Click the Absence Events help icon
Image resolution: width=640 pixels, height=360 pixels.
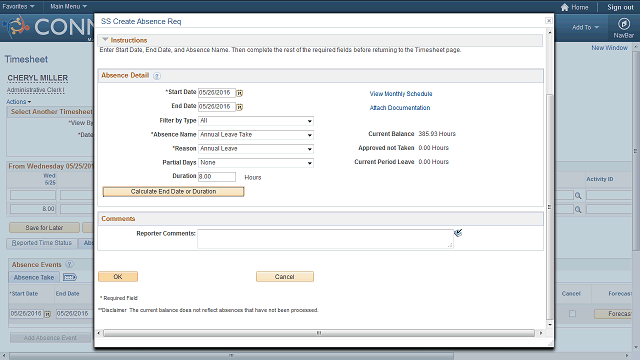[x=69, y=264]
